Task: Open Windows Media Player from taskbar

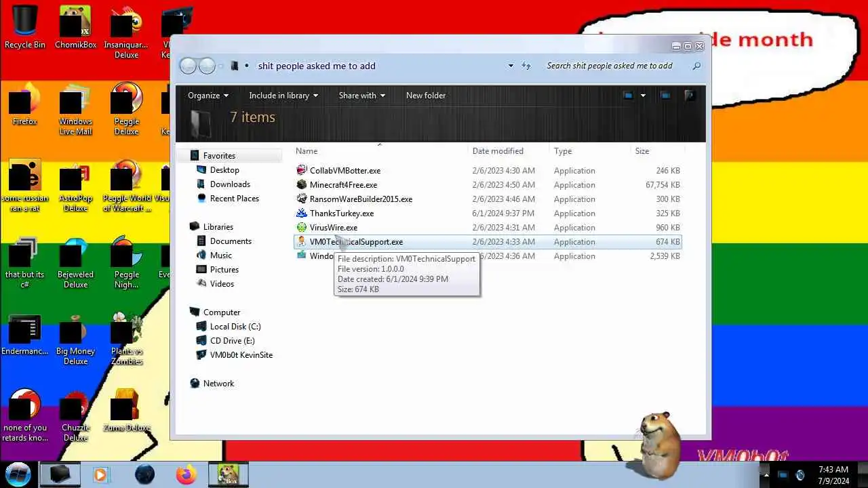Action: 100,474
